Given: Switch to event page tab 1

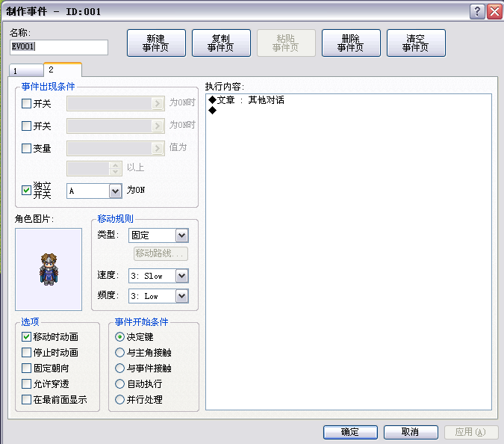Looking at the screenshot, I should pyautogui.click(x=26, y=70).
